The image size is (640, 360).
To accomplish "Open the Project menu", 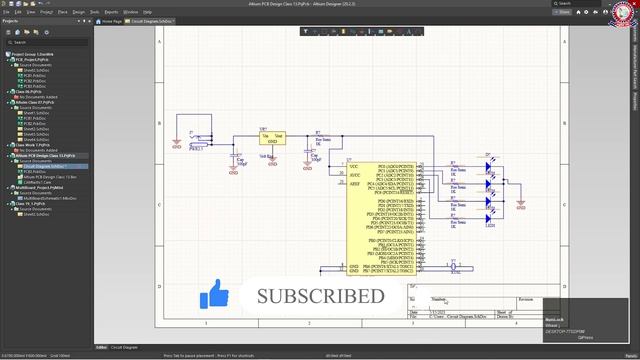I will 46,12.
